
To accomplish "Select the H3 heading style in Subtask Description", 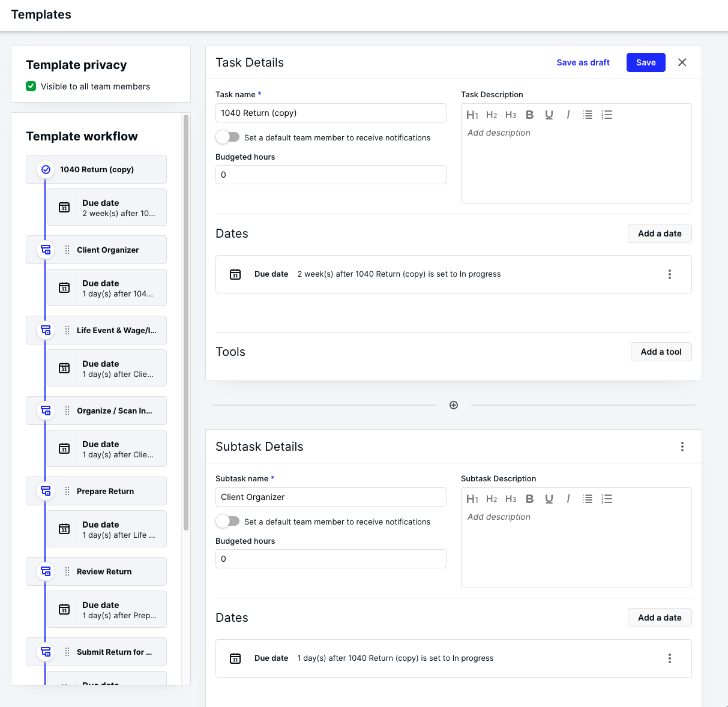I will click(511, 499).
